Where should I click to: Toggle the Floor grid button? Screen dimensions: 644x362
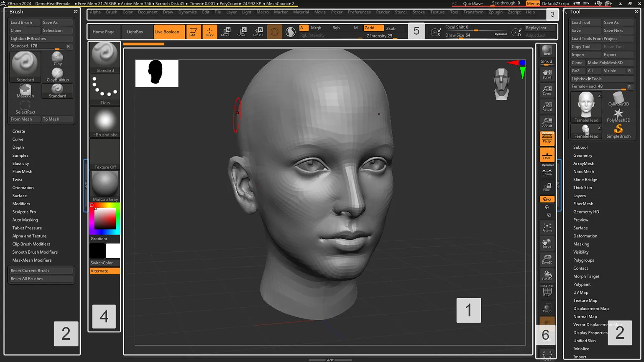[x=547, y=155]
